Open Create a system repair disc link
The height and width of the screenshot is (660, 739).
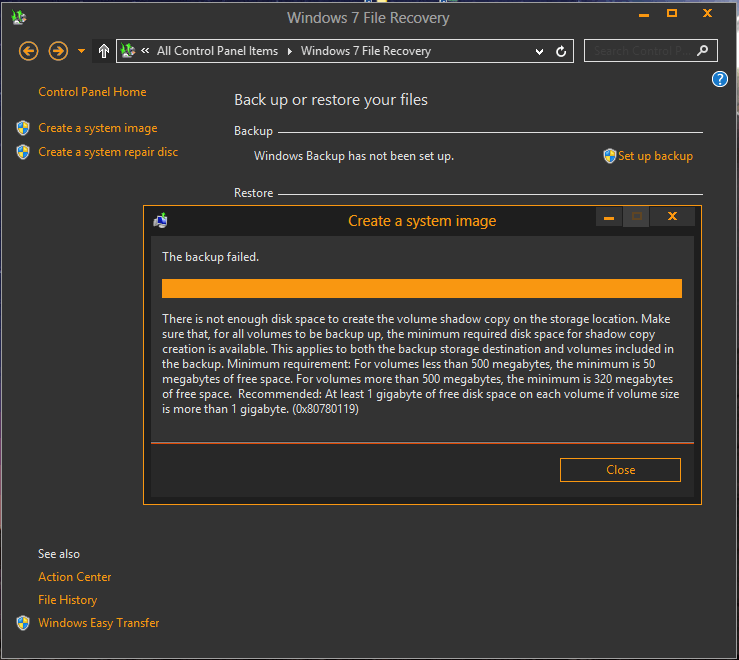[x=108, y=152]
